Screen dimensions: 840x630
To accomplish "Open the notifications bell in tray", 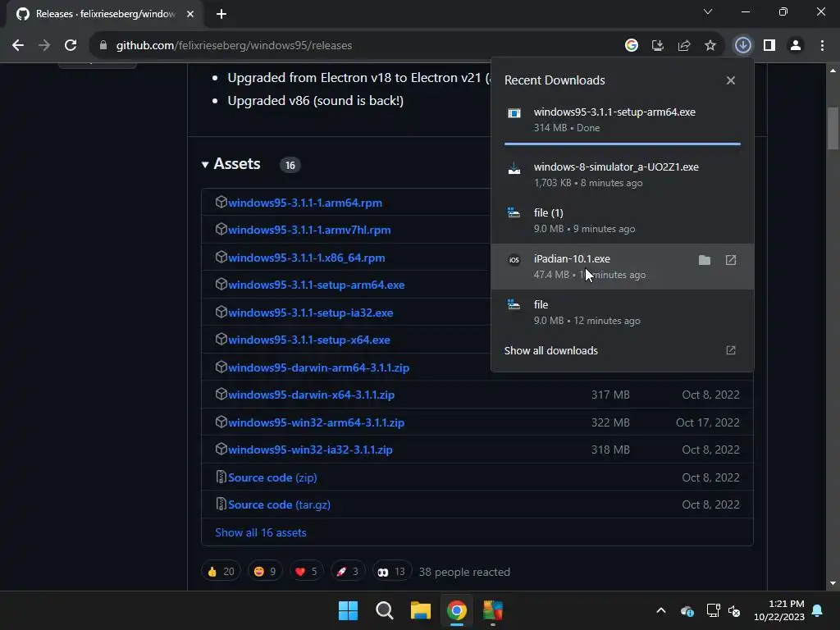I will point(818,610).
